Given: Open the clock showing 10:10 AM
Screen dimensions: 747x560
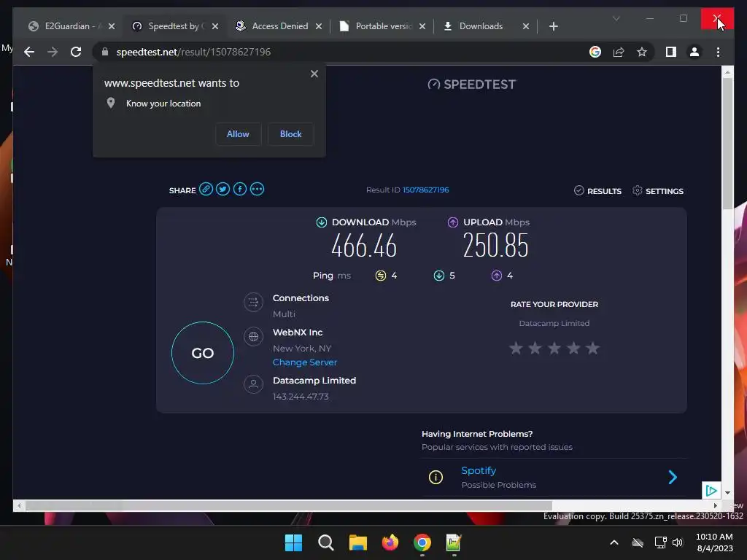Looking at the screenshot, I should 715,542.
